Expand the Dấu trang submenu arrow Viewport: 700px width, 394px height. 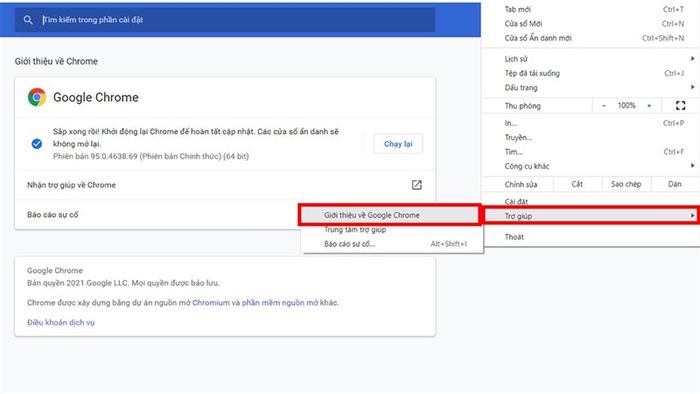point(692,87)
